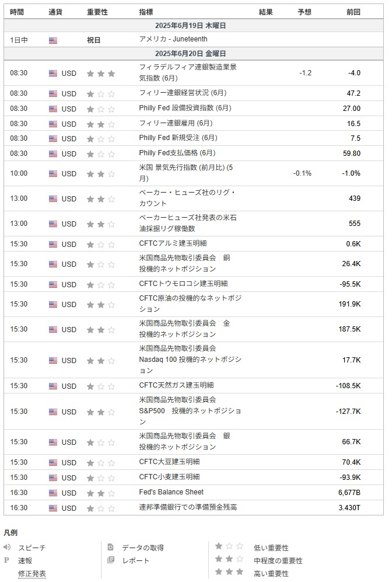This screenshot has height=582, width=392.
Task: Click flag icon in CFTC大豆建玉明細 row
Action: click(53, 463)
